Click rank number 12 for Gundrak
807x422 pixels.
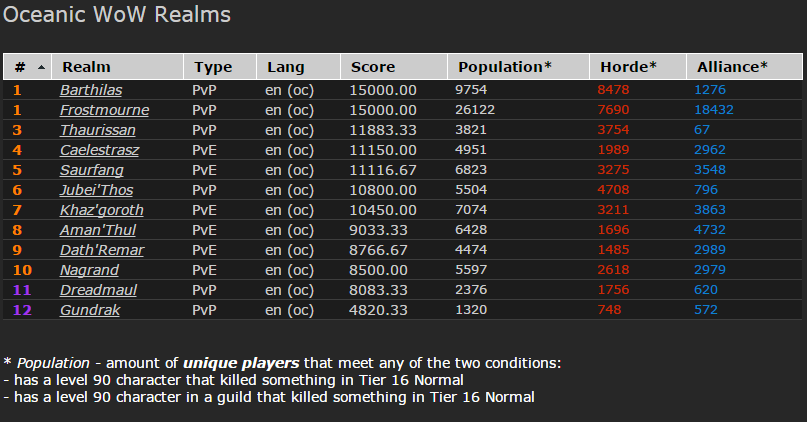click(x=22, y=310)
